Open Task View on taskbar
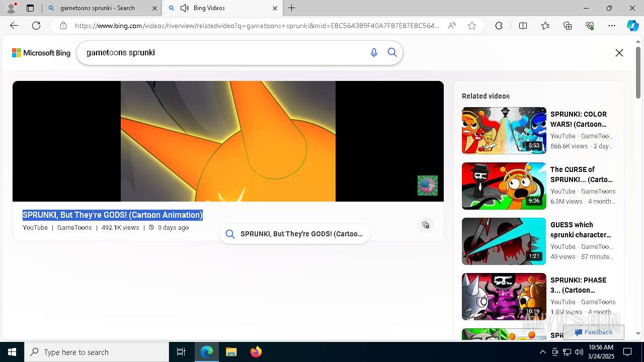 click(181, 352)
